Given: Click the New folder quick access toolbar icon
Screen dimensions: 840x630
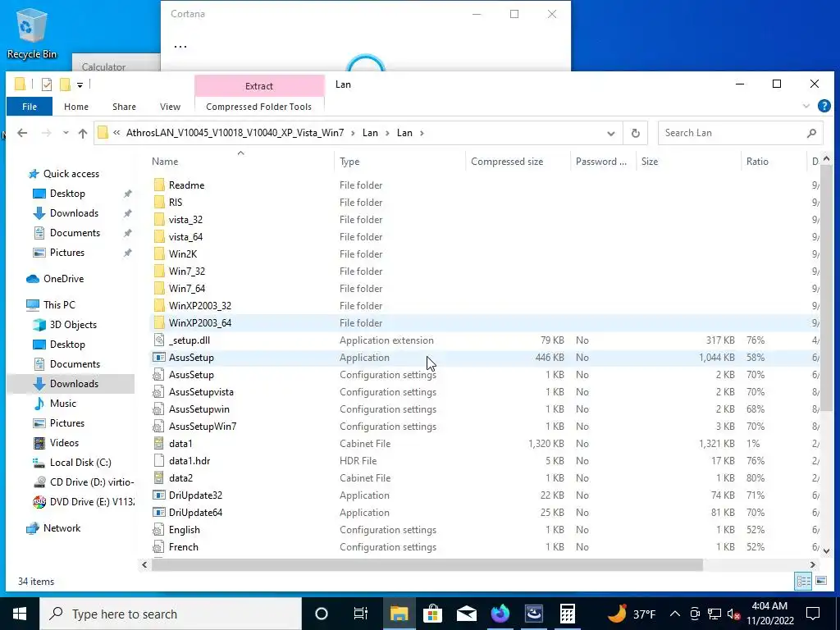Looking at the screenshot, I should [65, 84].
